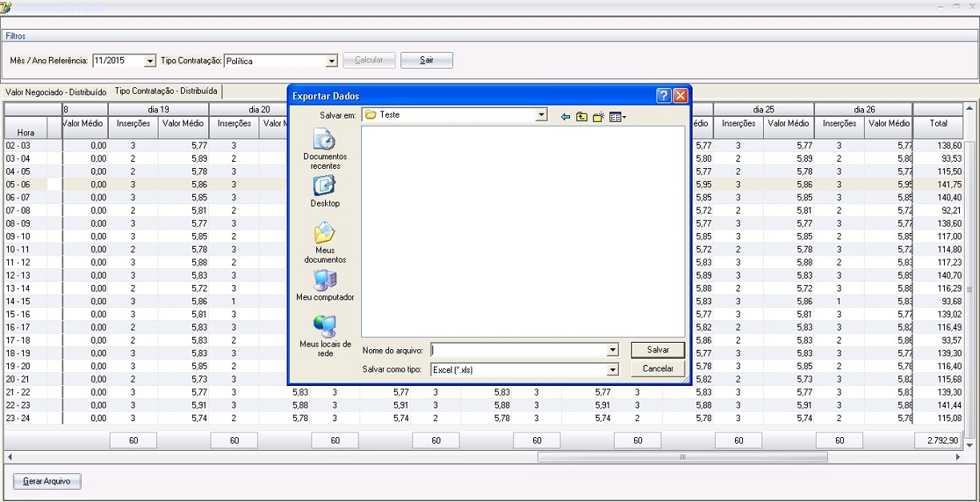This screenshot has width=980, height=502.
Task: Go to Desktop location in save dialog
Action: click(324, 191)
